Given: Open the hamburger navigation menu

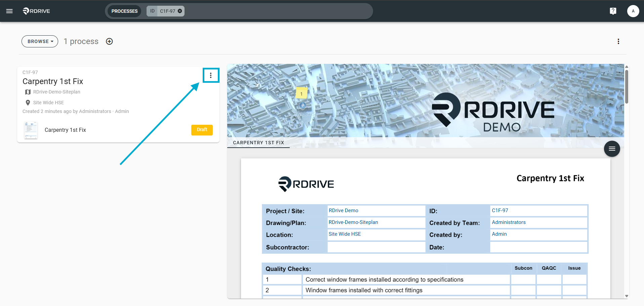Looking at the screenshot, I should coord(9,11).
